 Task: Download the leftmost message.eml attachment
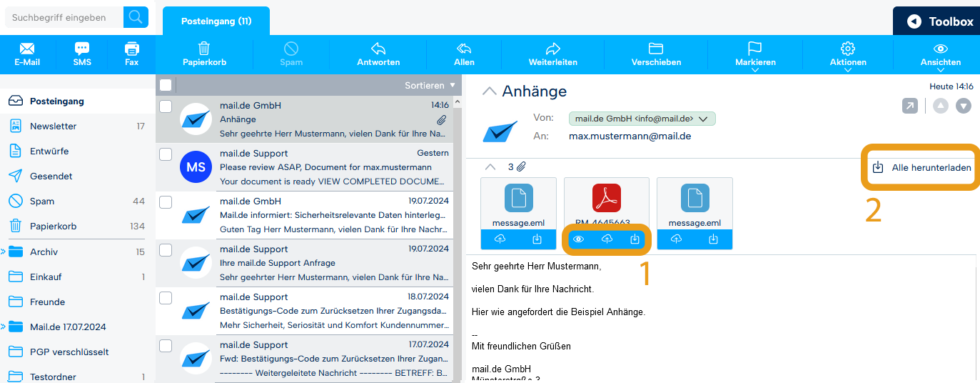click(537, 239)
